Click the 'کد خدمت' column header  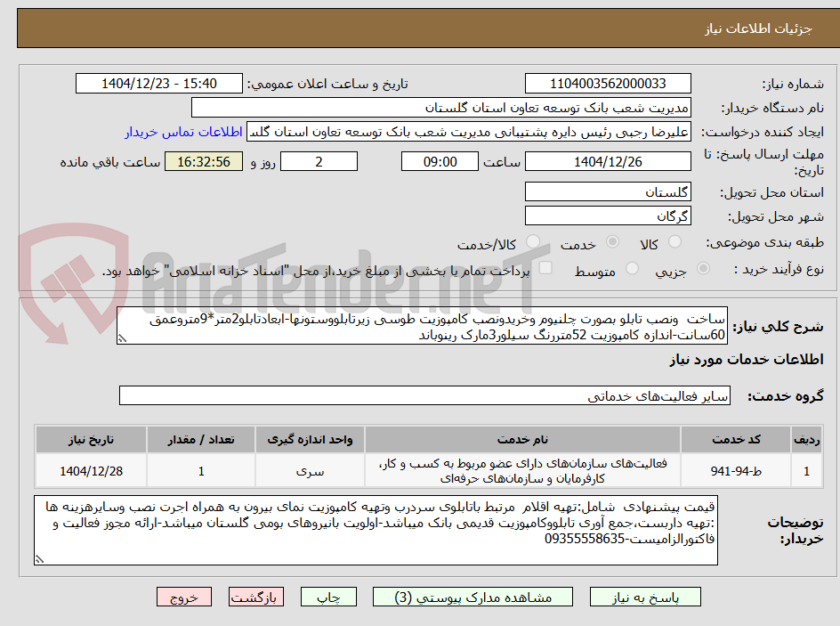click(x=736, y=440)
